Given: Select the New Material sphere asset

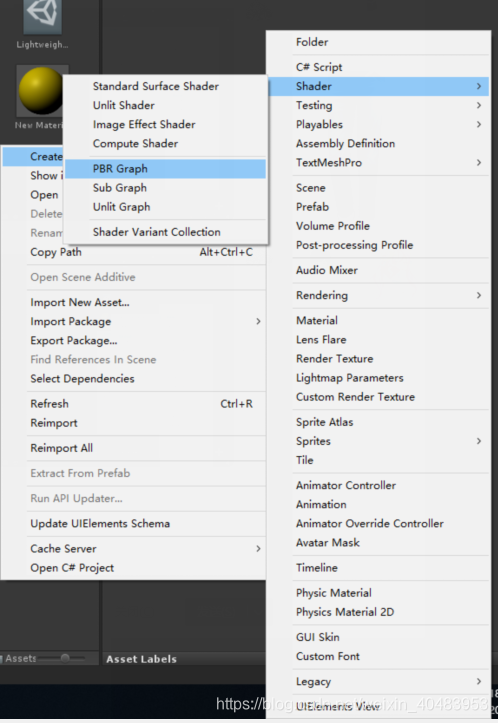Looking at the screenshot, I should pyautogui.click(x=40, y=91).
